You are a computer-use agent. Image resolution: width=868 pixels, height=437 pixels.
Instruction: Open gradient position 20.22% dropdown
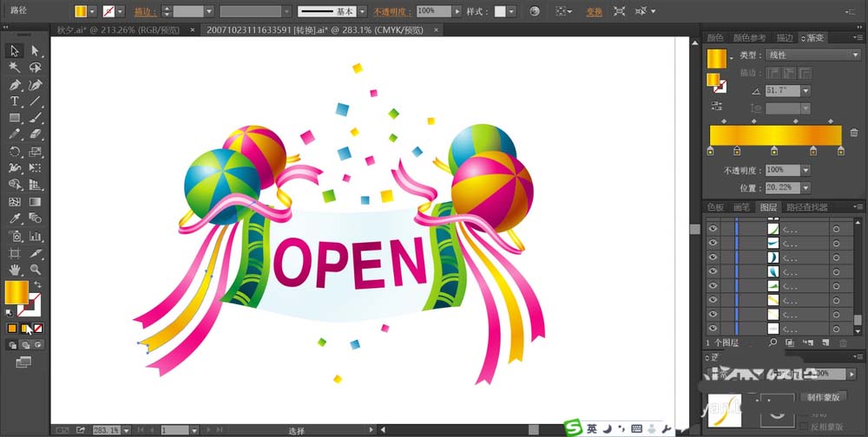pyautogui.click(x=806, y=188)
